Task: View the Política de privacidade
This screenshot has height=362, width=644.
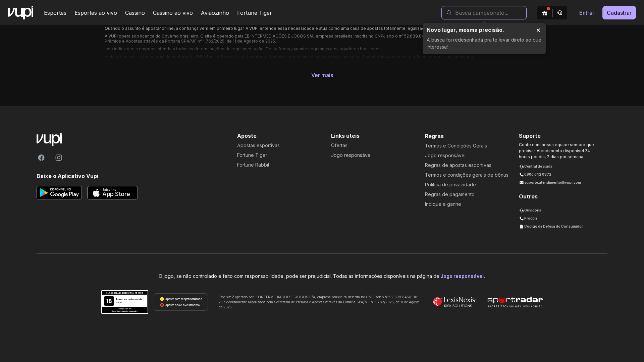Action: 450,185
